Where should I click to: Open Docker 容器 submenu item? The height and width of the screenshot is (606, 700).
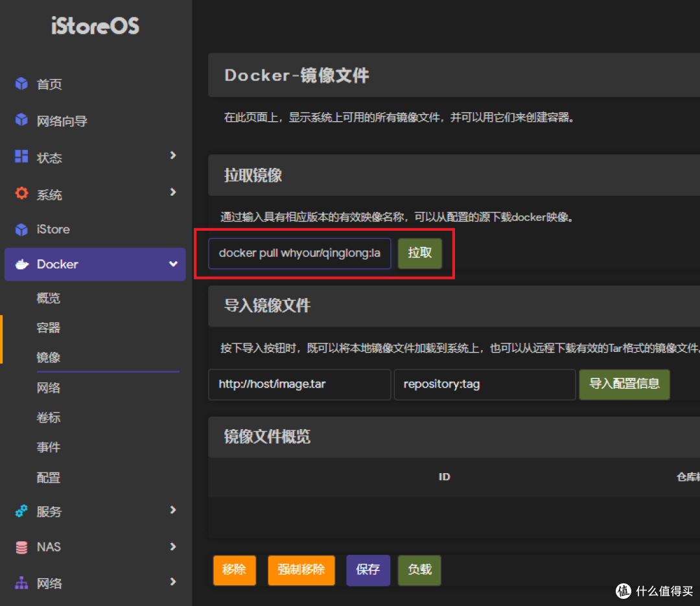pyautogui.click(x=48, y=328)
